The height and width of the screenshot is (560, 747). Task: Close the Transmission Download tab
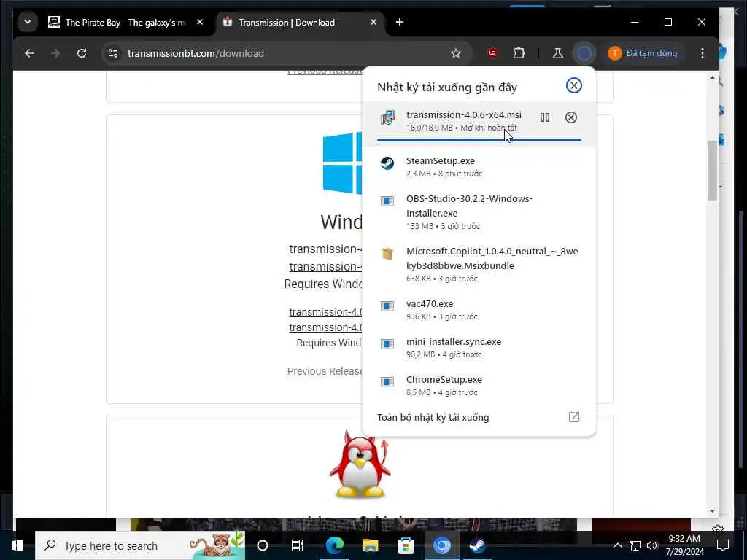(373, 22)
